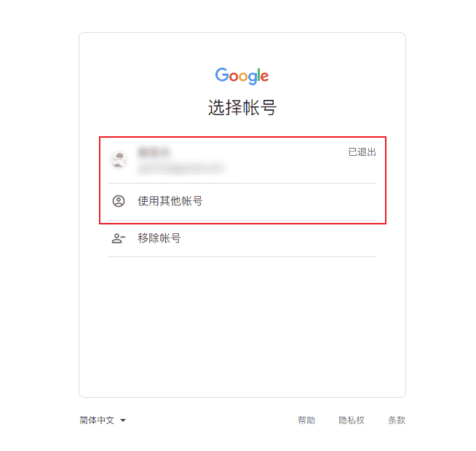Viewport: 476px width, 451px height.
Task: Choose 移除帐号 option
Action: (x=242, y=238)
